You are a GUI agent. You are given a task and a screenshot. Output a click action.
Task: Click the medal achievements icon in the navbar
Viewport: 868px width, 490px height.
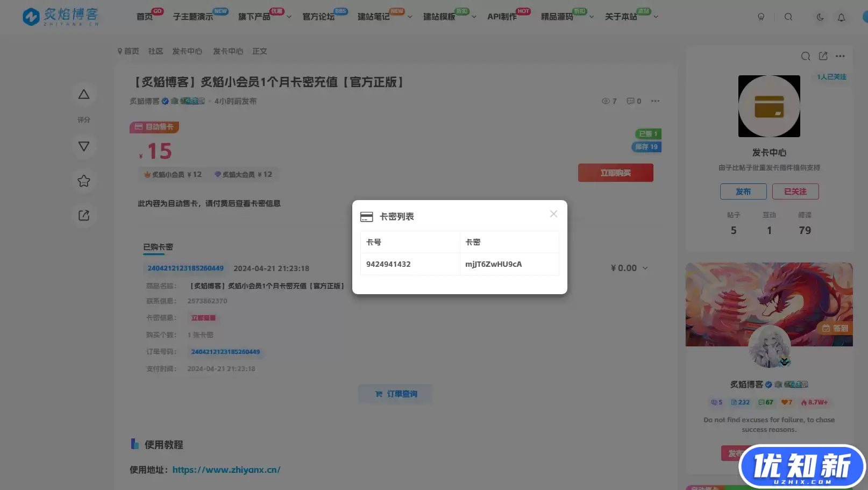point(761,17)
